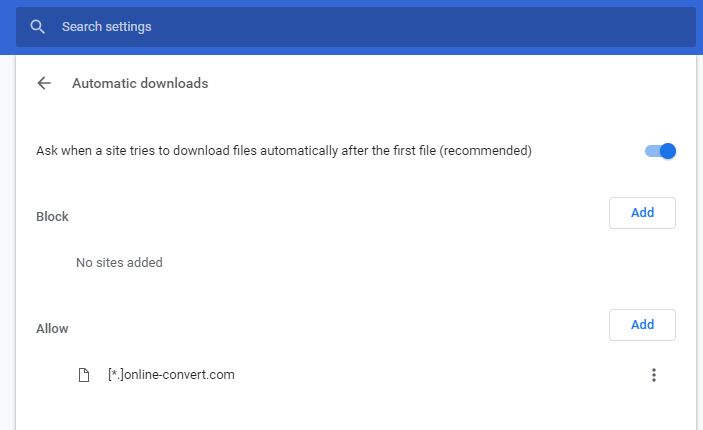Disable the ask before automatic downloads toggle
Viewport: 703px width, 430px height.
(x=660, y=151)
